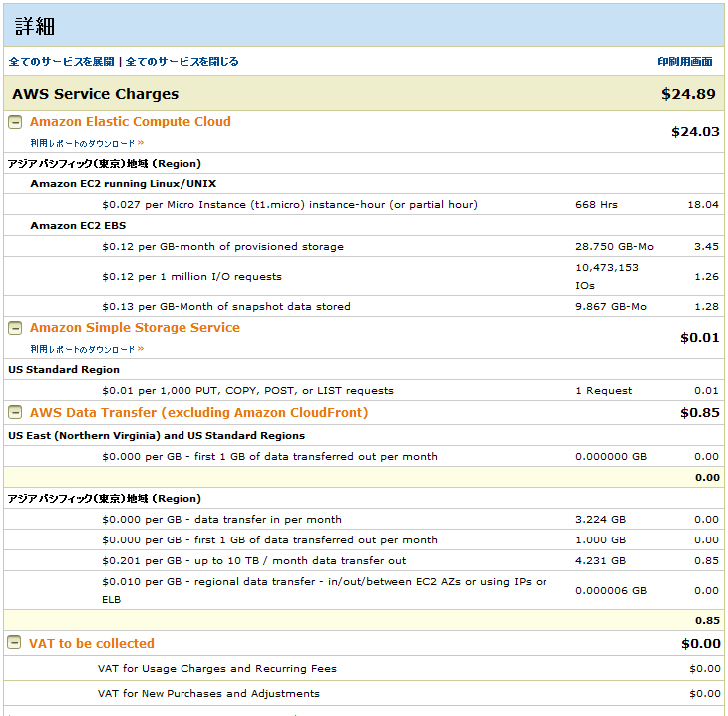The image size is (728, 716).
Task: Select the $24.03 EC2 subtotal
Action: [695, 132]
